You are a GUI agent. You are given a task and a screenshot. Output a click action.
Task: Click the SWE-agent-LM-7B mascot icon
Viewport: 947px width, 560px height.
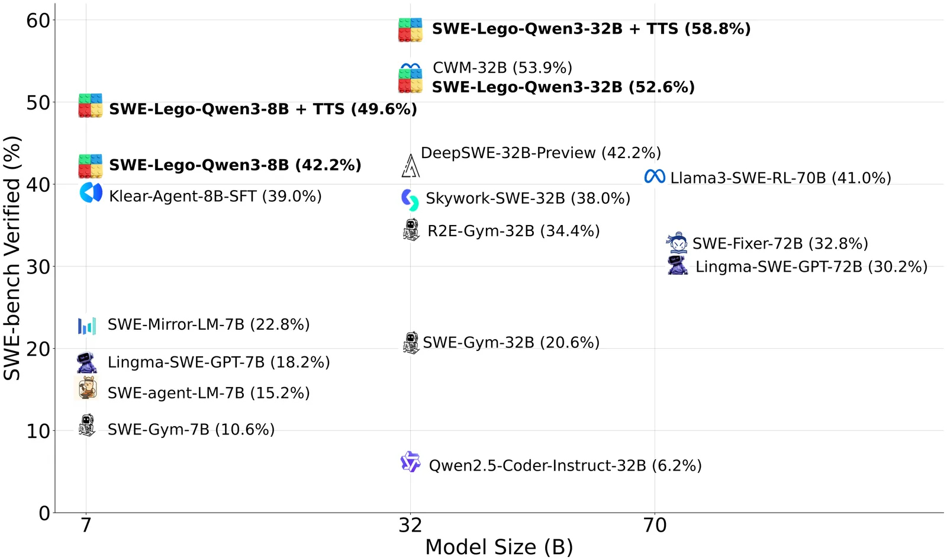(87, 388)
